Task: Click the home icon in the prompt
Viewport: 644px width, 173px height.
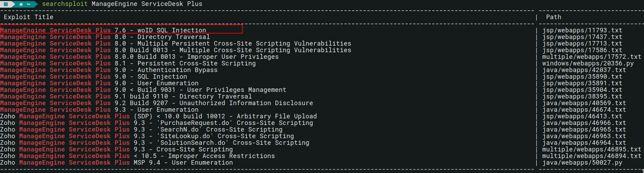Action: tap(21, 4)
